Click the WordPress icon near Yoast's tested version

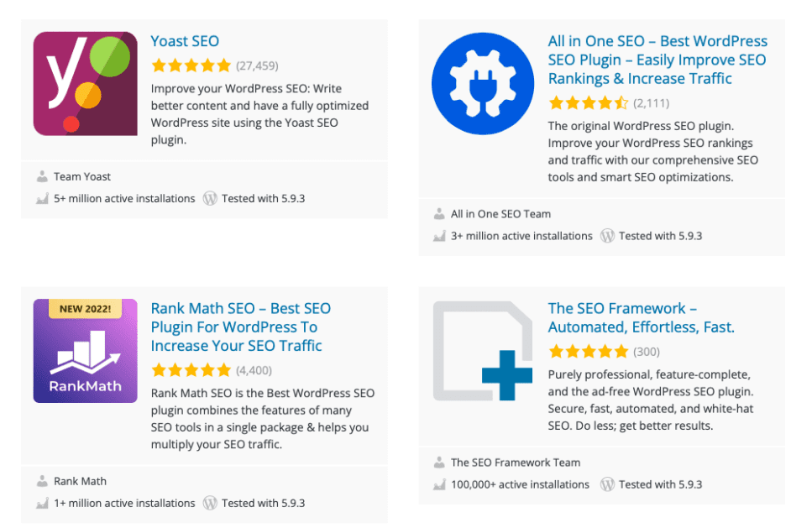[x=210, y=199]
